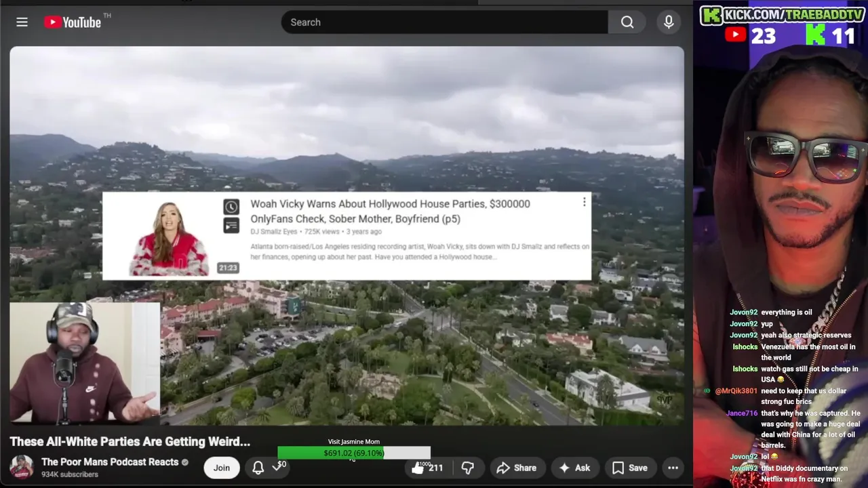Open the Woah Vicky Hollywood House Parties title

pyautogui.click(x=390, y=211)
